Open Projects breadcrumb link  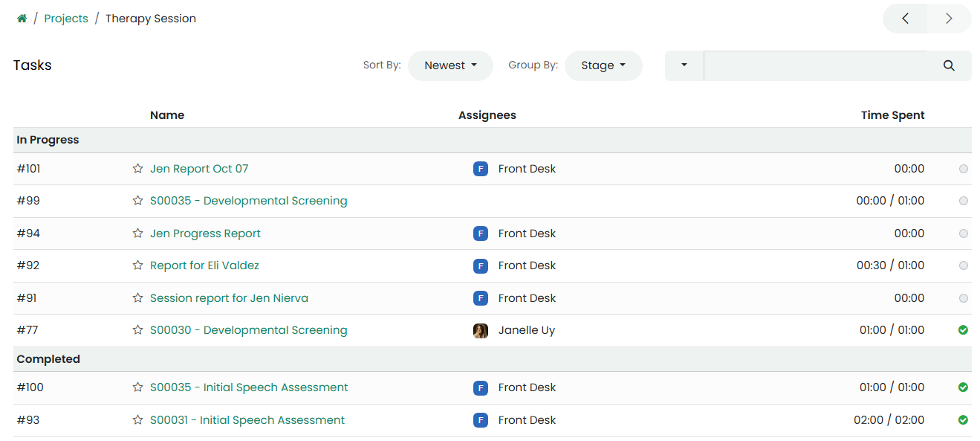pos(66,19)
